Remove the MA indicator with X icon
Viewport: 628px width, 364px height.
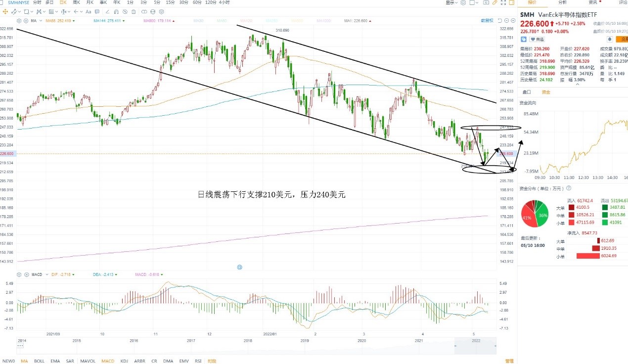click(x=26, y=21)
